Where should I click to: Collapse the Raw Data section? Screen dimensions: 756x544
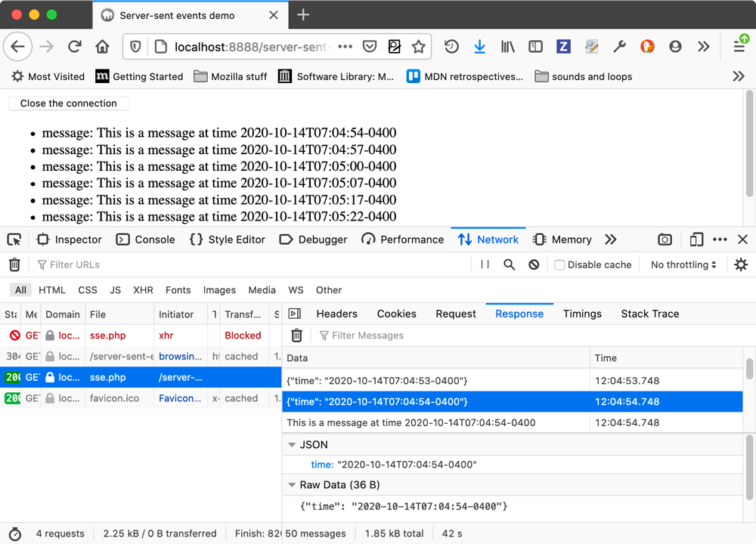tap(292, 485)
